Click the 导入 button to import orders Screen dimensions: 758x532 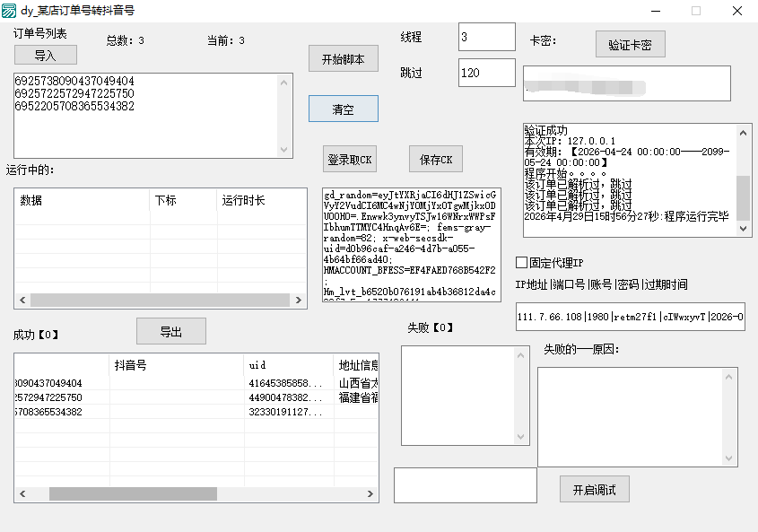click(44, 55)
